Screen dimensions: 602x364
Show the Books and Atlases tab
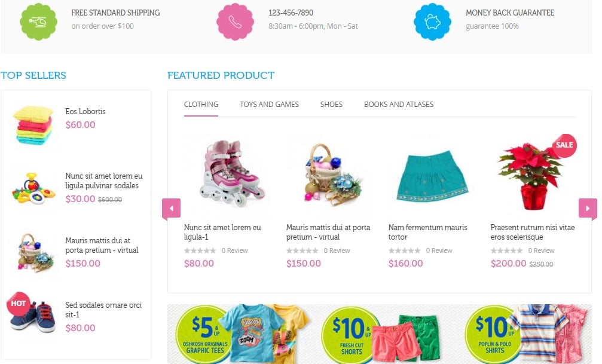(399, 105)
